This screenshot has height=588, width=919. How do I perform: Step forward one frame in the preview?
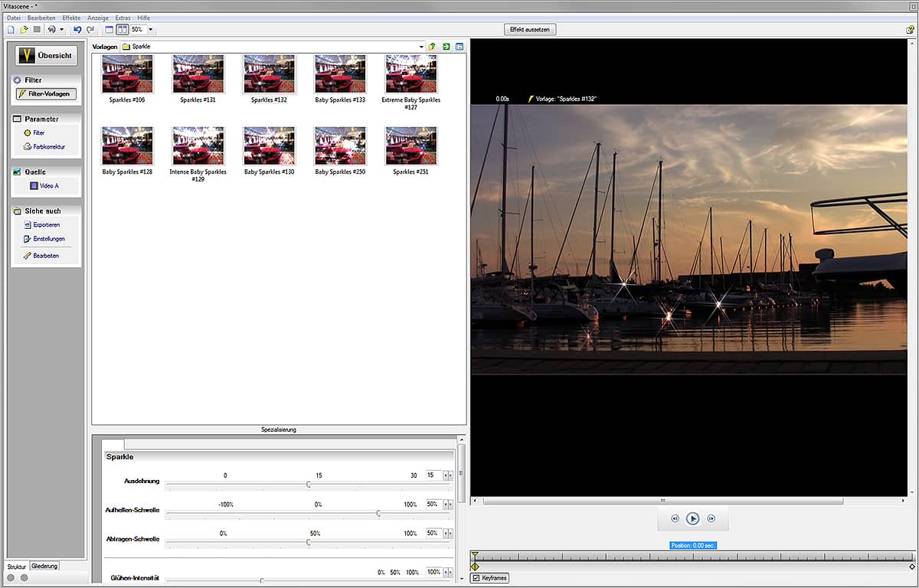[x=711, y=518]
